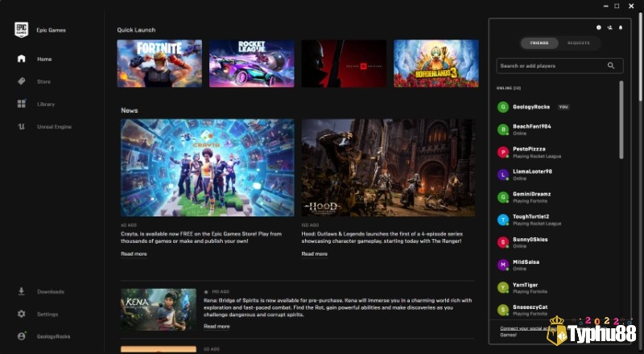Open the Crayta news image
Screen dimensions: 644x354
[x=208, y=167]
